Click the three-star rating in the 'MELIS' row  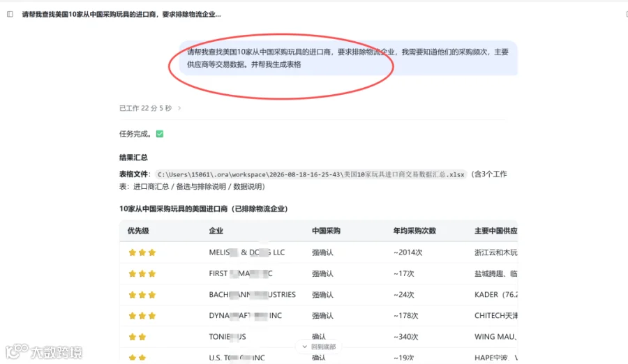[x=142, y=252]
